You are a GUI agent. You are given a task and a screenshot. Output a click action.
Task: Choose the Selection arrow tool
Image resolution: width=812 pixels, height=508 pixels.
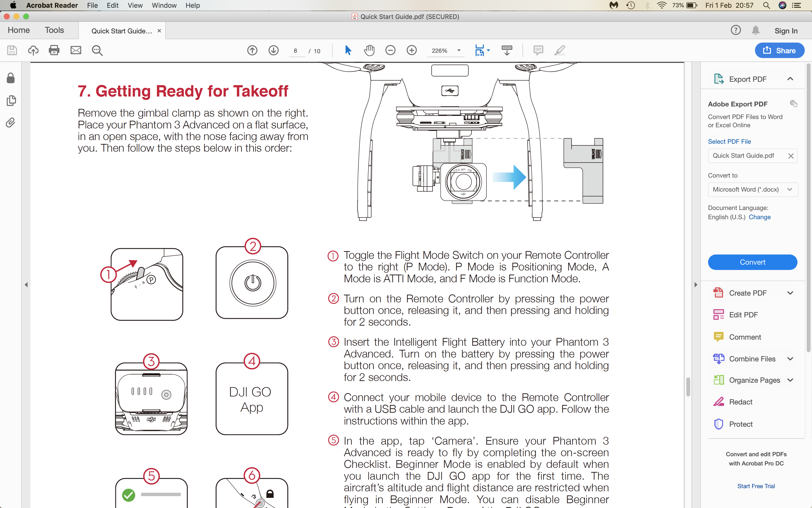pyautogui.click(x=348, y=50)
